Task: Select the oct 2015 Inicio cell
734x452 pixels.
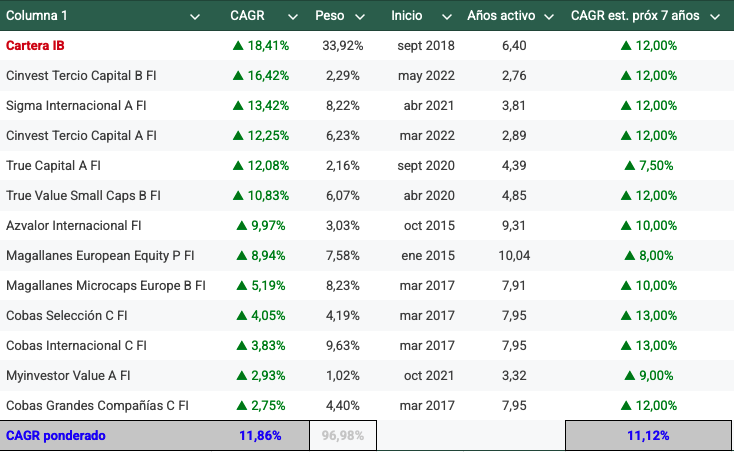Action: click(429, 225)
